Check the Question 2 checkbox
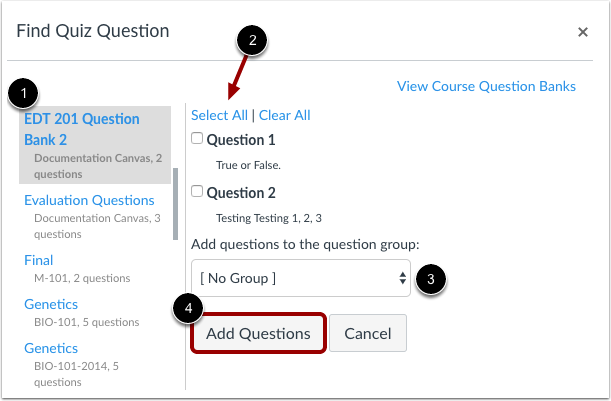 point(197,191)
